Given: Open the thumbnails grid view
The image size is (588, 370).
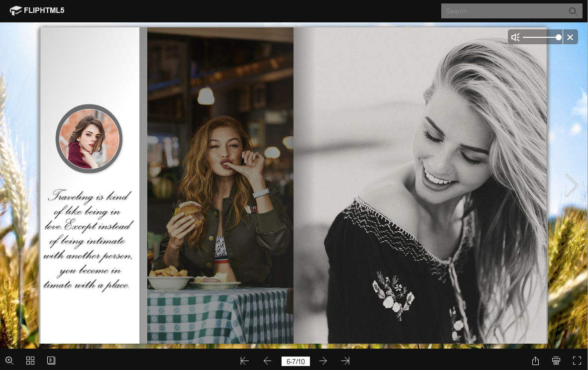Looking at the screenshot, I should [30, 361].
